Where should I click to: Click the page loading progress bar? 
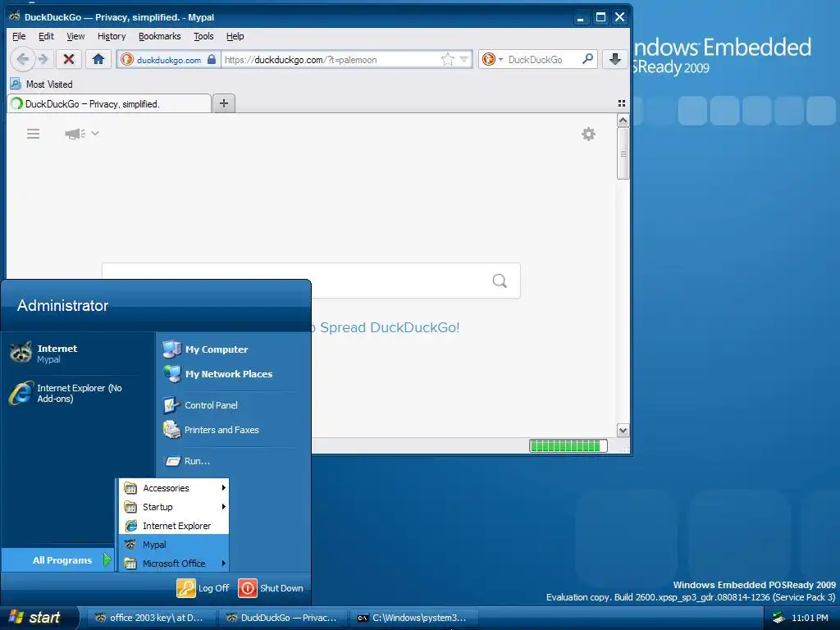[x=568, y=445]
